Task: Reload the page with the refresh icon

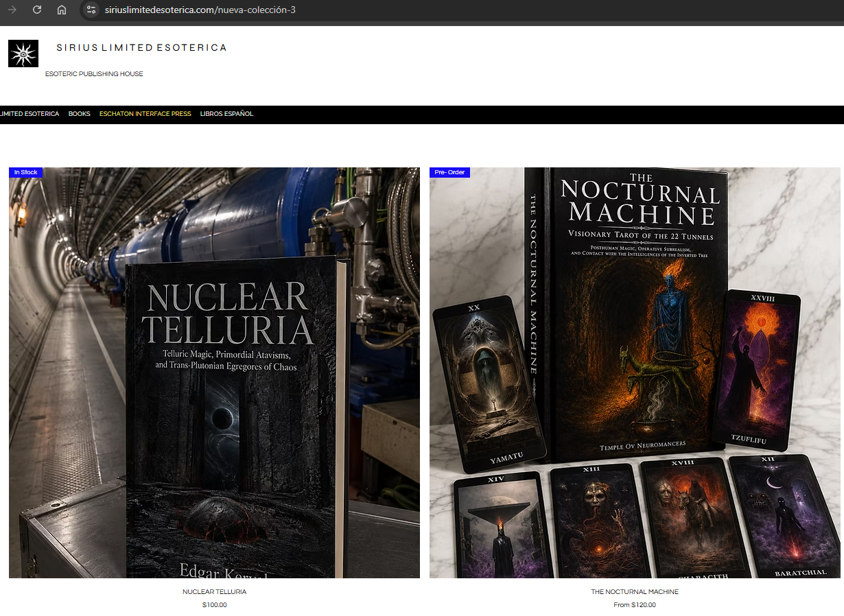Action: 37,10
